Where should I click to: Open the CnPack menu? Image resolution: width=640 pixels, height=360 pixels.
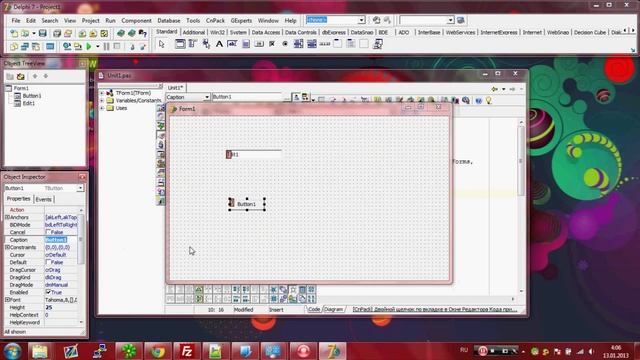click(x=215, y=20)
